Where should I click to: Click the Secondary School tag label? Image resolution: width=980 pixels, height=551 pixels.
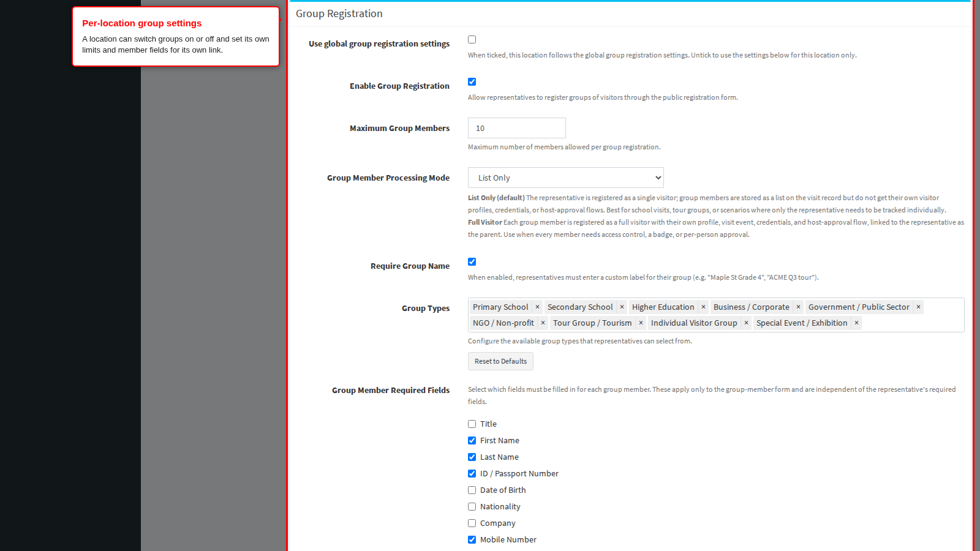pyautogui.click(x=580, y=307)
